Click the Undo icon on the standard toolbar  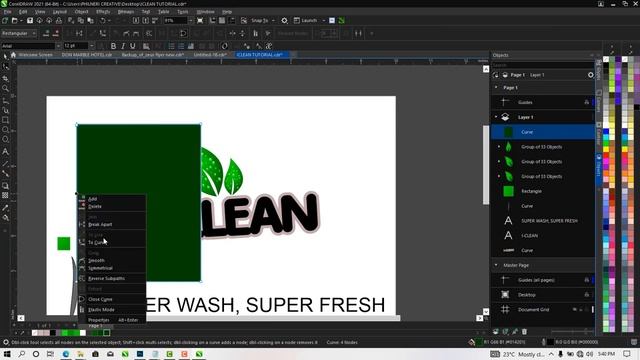point(103,20)
